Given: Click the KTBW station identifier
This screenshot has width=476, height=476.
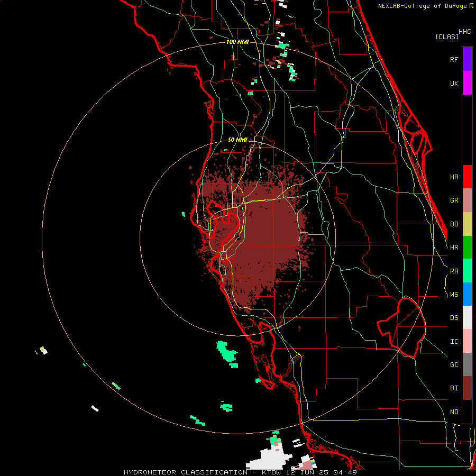Looking at the screenshot, I should tap(271, 472).
